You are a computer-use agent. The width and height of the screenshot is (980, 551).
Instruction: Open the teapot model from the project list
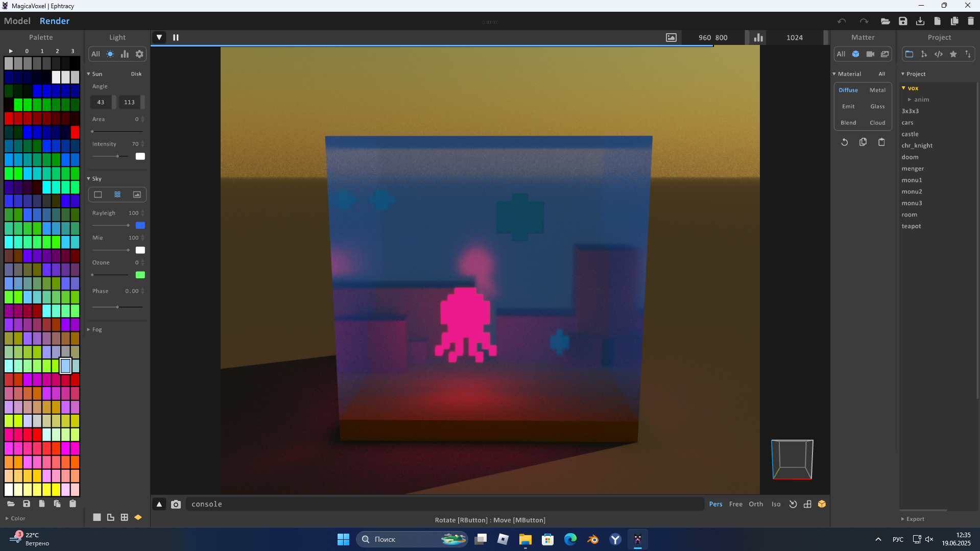click(x=911, y=226)
